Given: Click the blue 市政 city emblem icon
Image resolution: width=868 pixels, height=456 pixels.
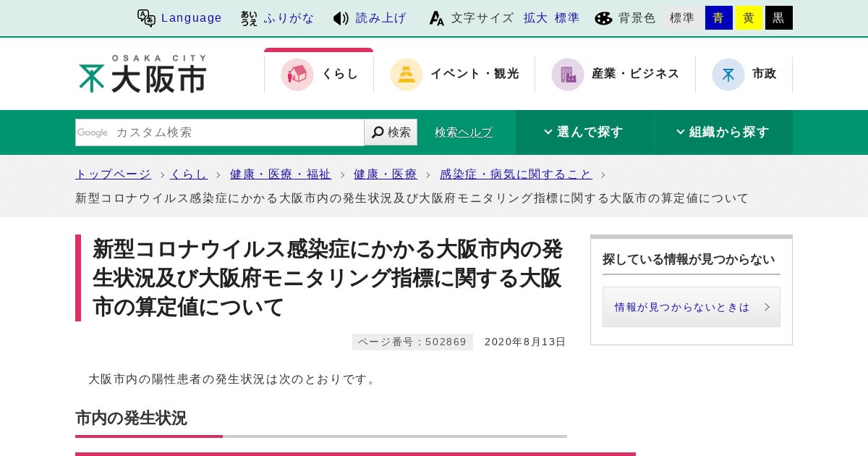Looking at the screenshot, I should (728, 75).
